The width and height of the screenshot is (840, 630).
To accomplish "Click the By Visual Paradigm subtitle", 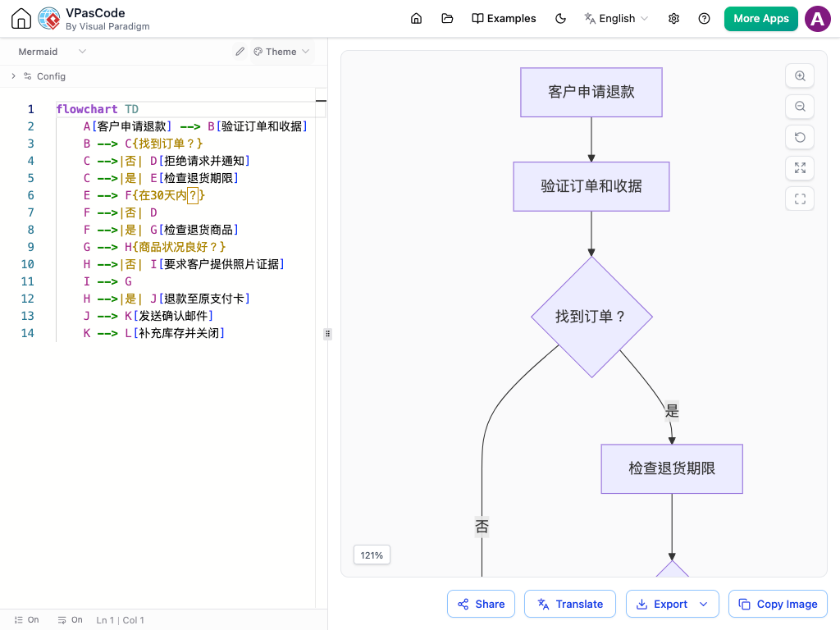I will coord(107,26).
